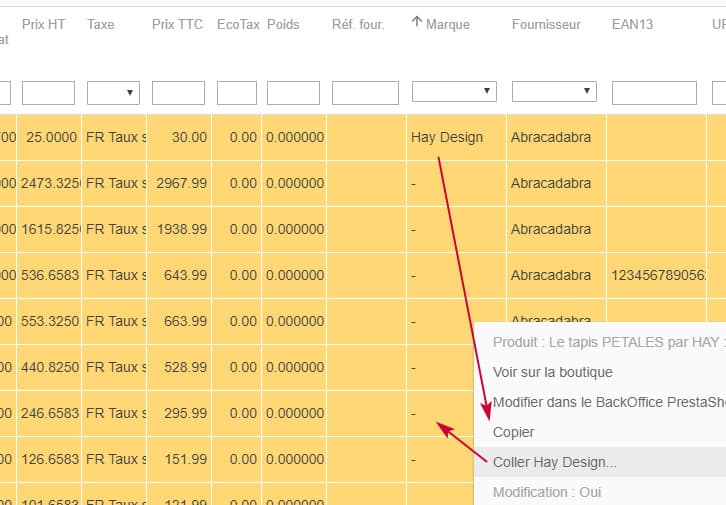The width and height of the screenshot is (726, 505).
Task: Choose 'Copier' from context menu
Action: coord(514,432)
